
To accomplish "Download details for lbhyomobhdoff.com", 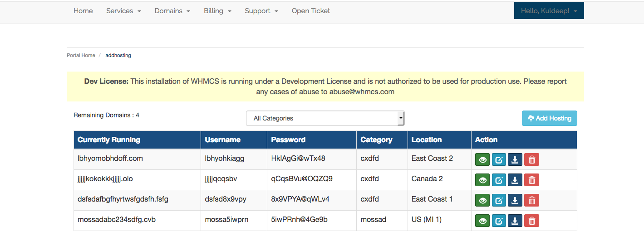I will click(x=515, y=159).
